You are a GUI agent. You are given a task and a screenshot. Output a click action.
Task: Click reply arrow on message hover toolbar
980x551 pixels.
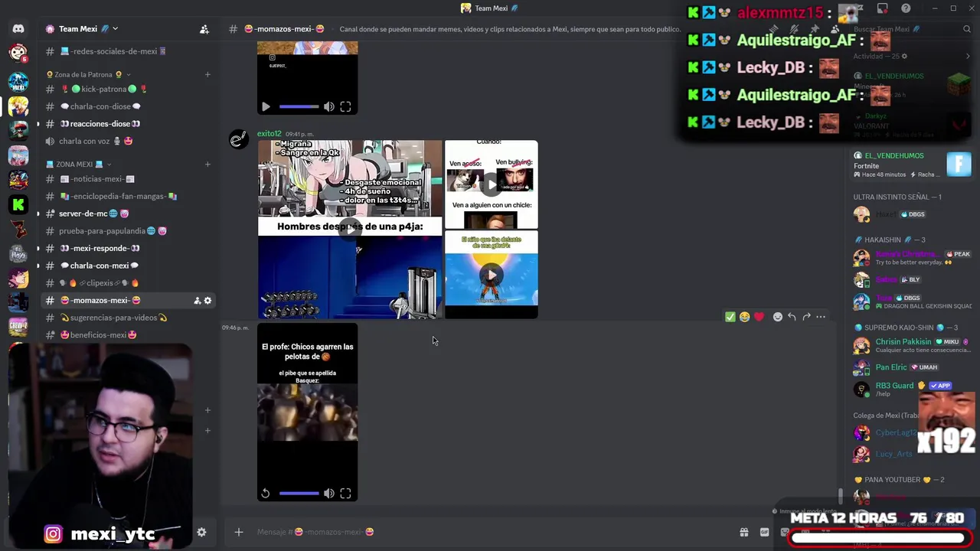[x=792, y=317]
